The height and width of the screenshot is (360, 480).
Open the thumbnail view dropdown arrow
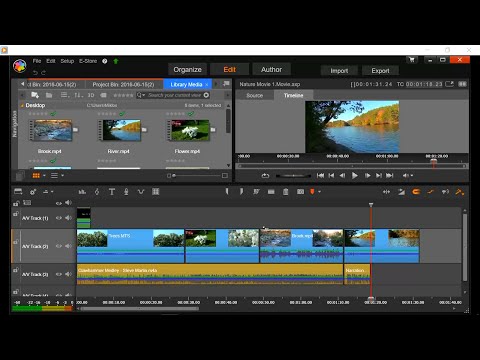[x=44, y=175]
